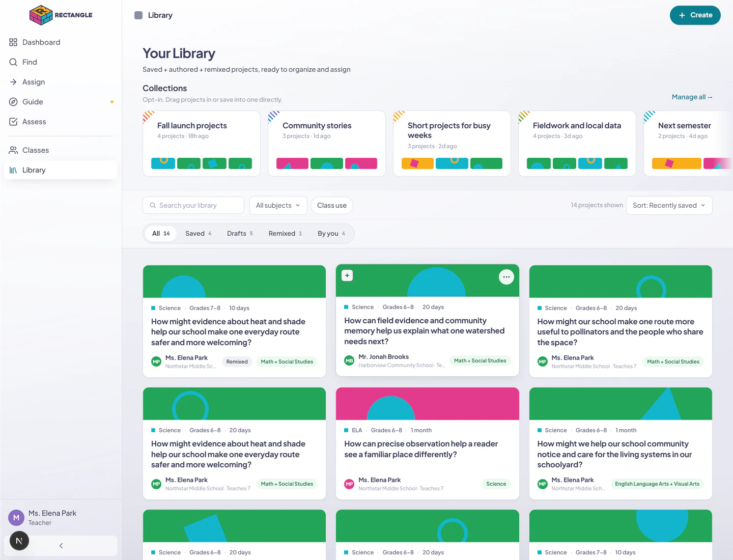Viewport: 733px width, 560px height.
Task: Switch to the Saved tab
Action: coord(198,234)
